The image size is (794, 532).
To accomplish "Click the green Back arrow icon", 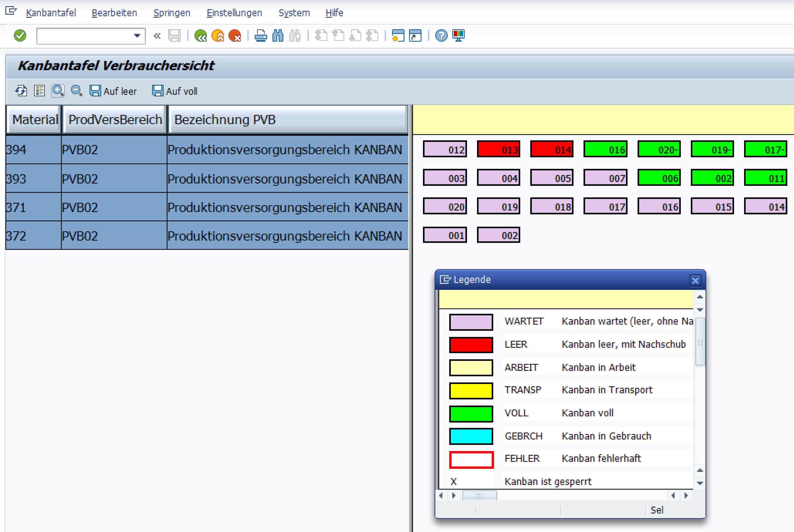I will pos(201,35).
